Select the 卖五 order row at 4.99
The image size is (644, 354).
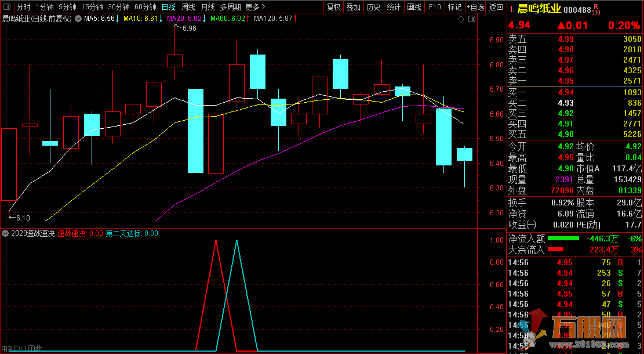click(x=574, y=39)
